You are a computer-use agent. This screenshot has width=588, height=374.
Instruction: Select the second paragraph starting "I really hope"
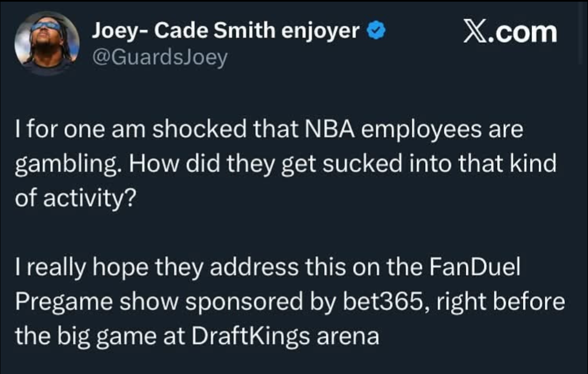tap(289, 302)
